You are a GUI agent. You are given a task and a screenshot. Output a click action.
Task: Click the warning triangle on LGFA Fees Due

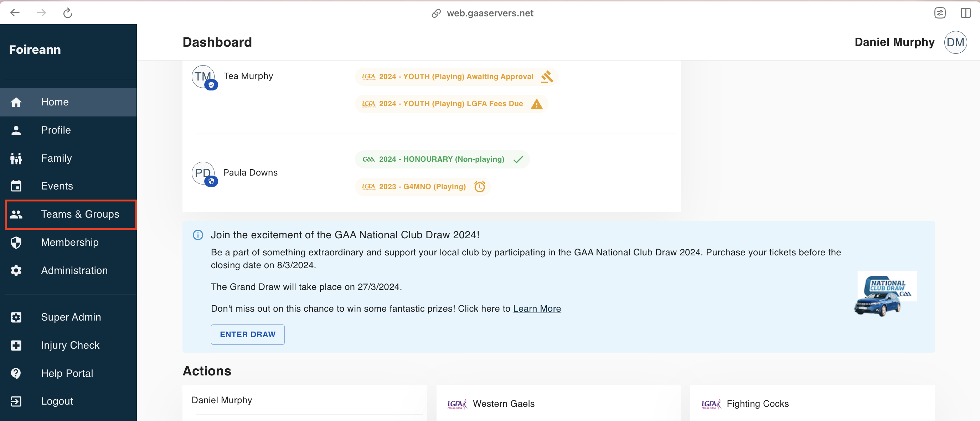click(536, 104)
